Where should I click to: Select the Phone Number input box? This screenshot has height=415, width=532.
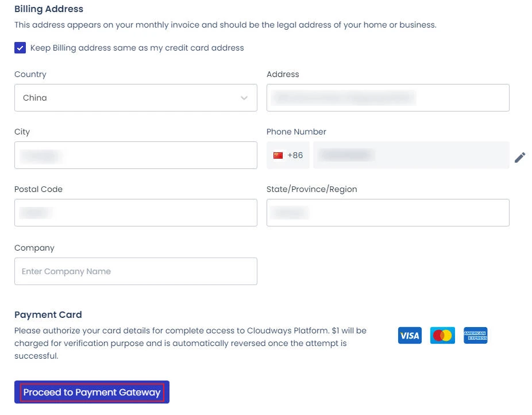411,155
